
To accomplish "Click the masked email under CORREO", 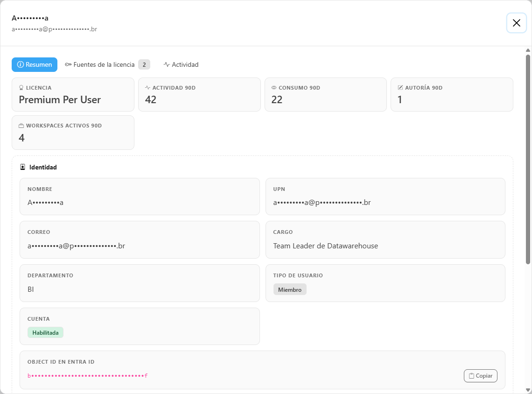I will click(x=77, y=246).
